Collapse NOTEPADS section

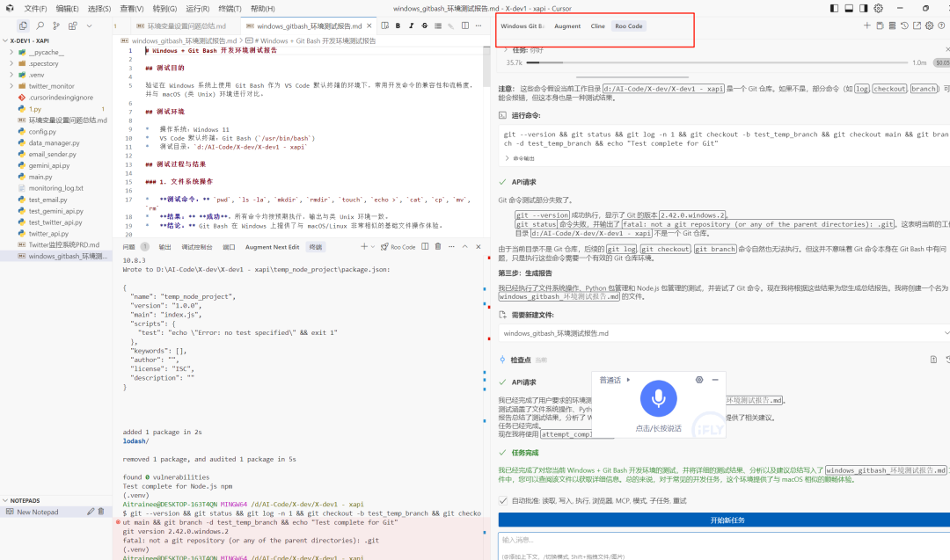click(x=5, y=501)
